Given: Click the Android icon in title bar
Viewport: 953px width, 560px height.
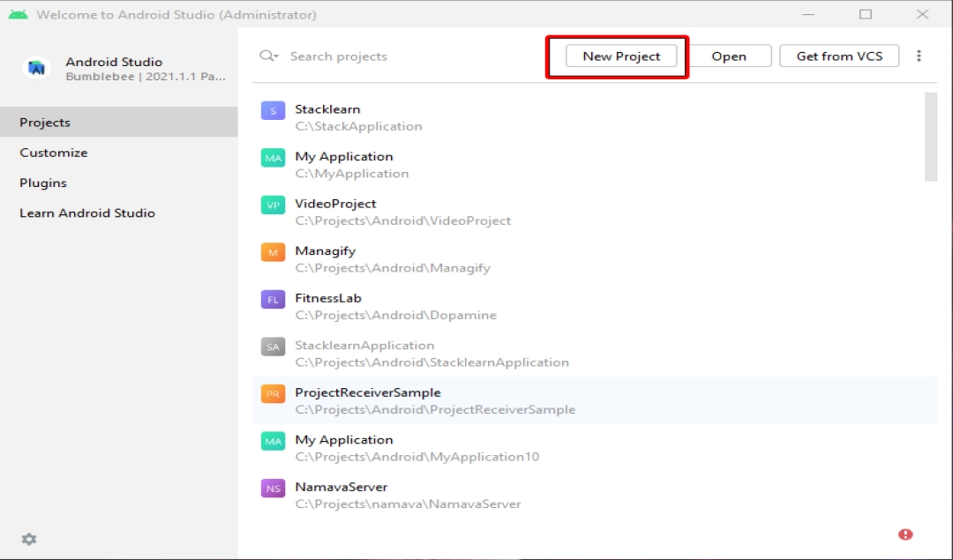Looking at the screenshot, I should pos(18,14).
